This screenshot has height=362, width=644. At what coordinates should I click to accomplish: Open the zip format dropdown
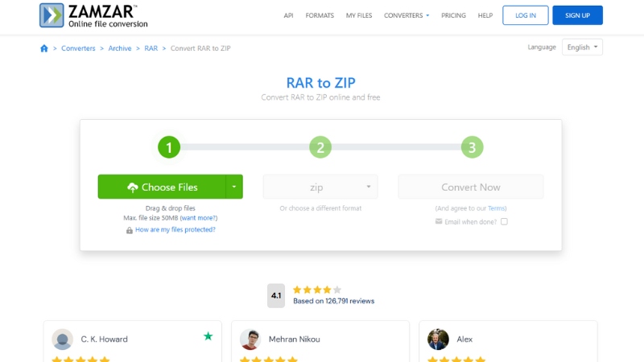pos(320,187)
